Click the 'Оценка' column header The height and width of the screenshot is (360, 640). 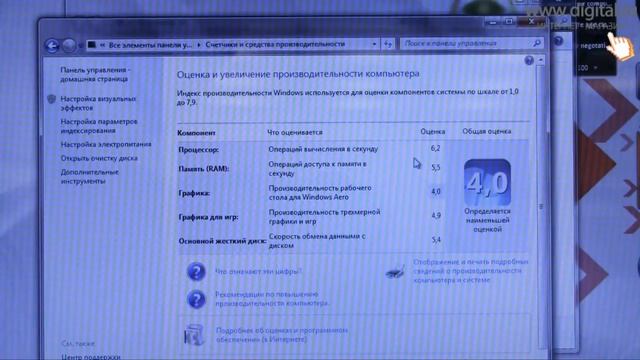tap(433, 131)
